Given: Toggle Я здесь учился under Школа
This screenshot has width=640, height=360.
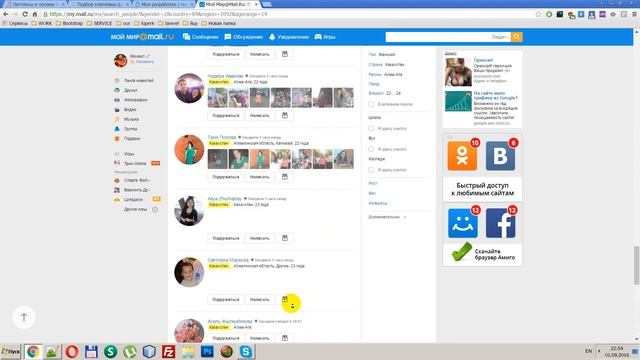Looking at the screenshot, I should click(371, 129).
